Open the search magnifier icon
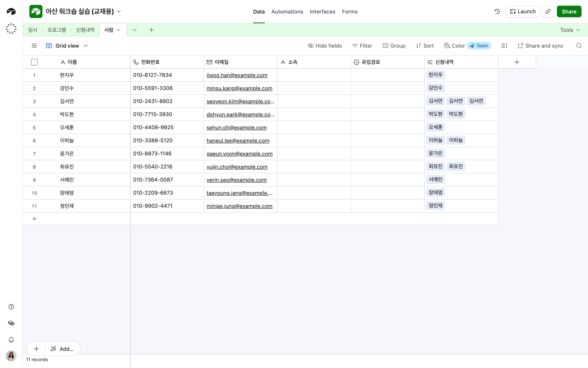This screenshot has height=368, width=588. [579, 46]
